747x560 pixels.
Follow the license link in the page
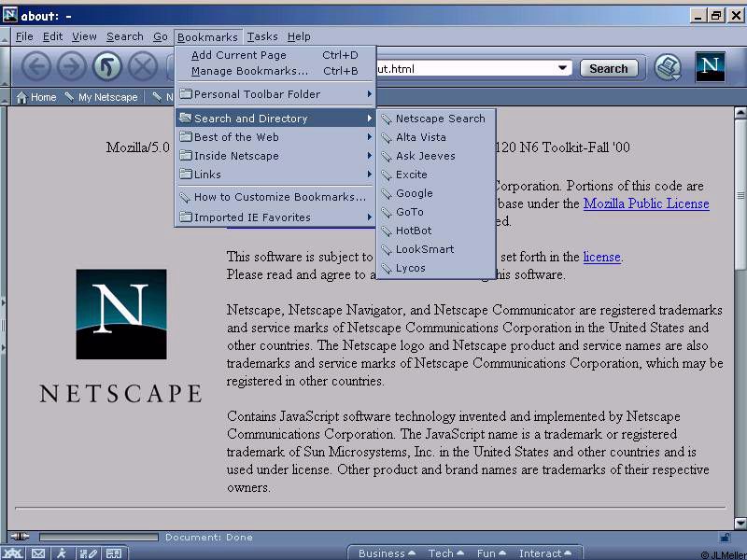coord(601,258)
